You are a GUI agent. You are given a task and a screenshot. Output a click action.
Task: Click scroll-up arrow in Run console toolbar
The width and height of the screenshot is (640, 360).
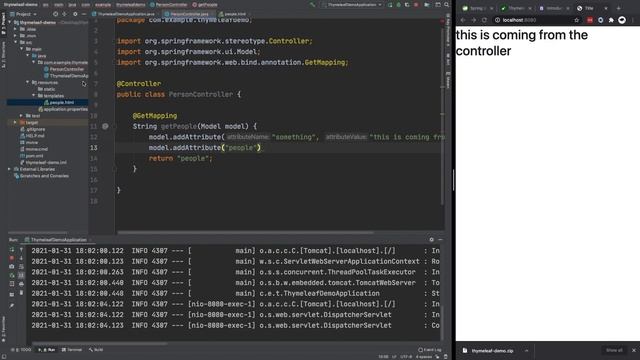21,249
